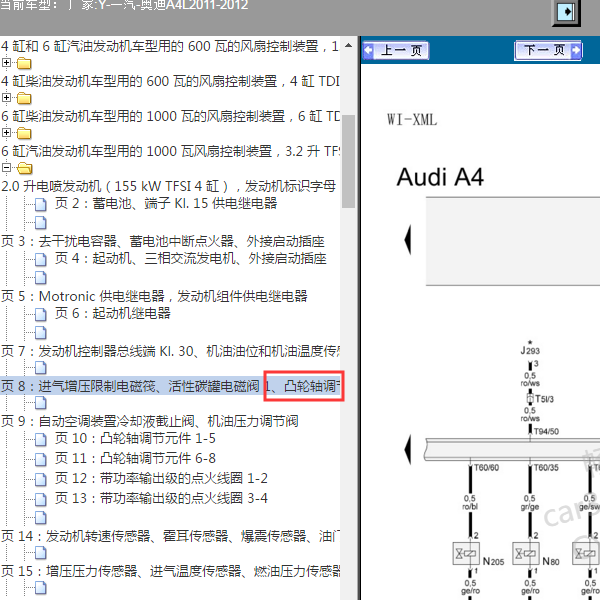The image size is (600, 600).
Task: Click the document icon beside 页 2
Action: pyautogui.click(x=41, y=204)
